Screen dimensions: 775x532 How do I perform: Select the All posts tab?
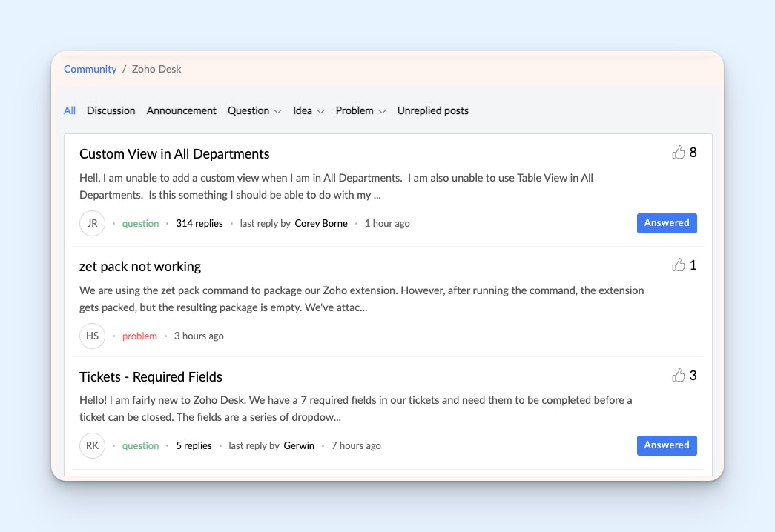coord(70,111)
